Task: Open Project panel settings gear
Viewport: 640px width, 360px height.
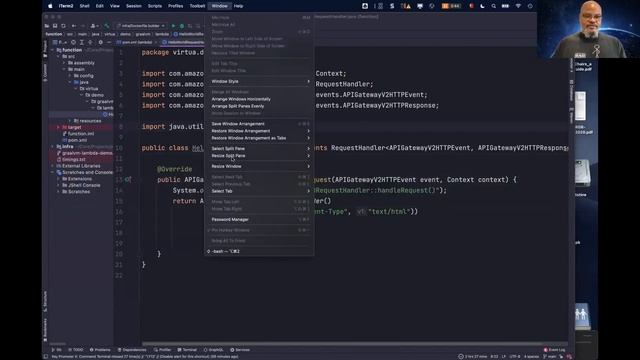Action: (100, 42)
